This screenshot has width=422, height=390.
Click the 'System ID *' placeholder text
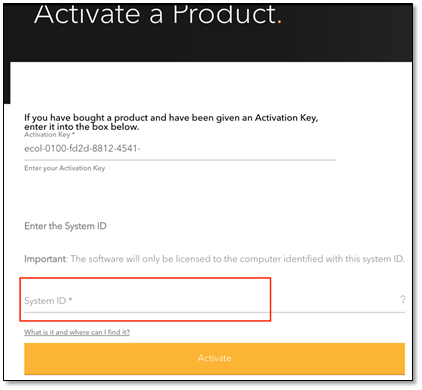click(x=48, y=301)
